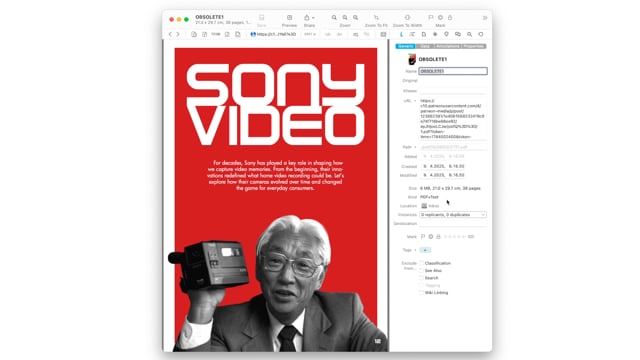Enable Exclude from Classification checkbox

(x=421, y=263)
